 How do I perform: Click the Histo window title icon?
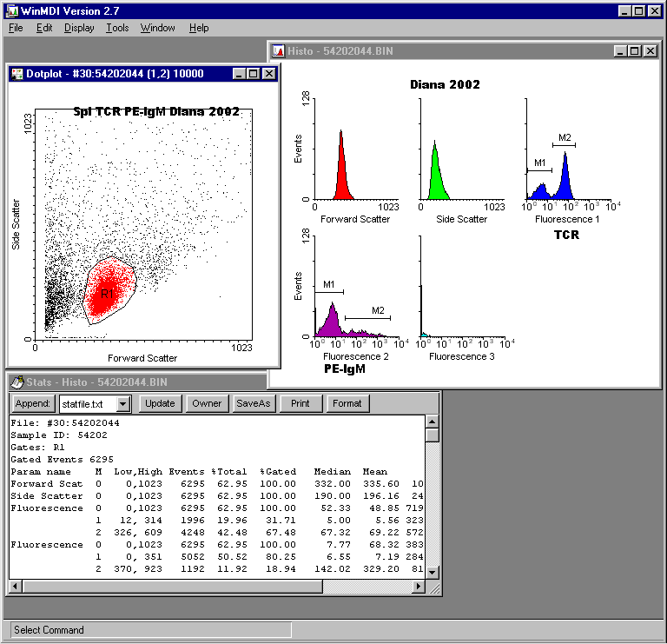tap(279, 51)
